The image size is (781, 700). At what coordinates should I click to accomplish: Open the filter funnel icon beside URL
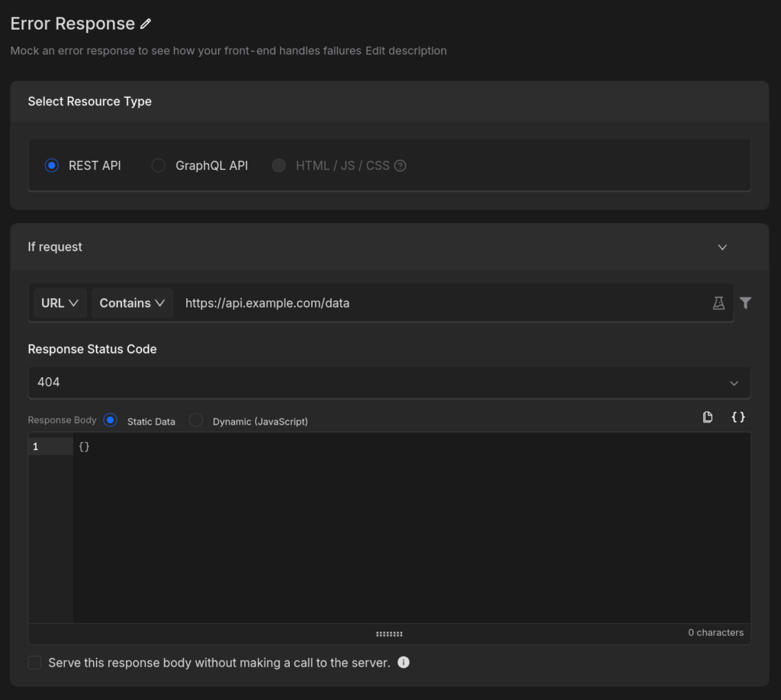coord(745,303)
